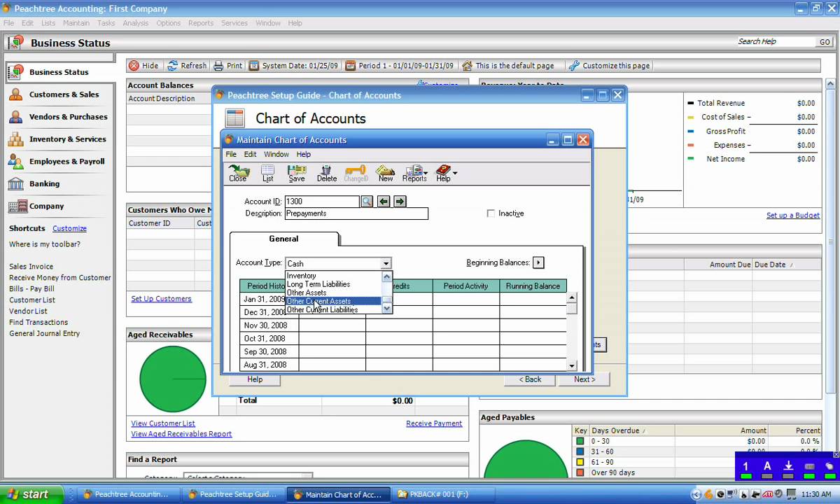The width and height of the screenshot is (840, 504).
Task: Open the Set Up Customers link
Action: 161,299
